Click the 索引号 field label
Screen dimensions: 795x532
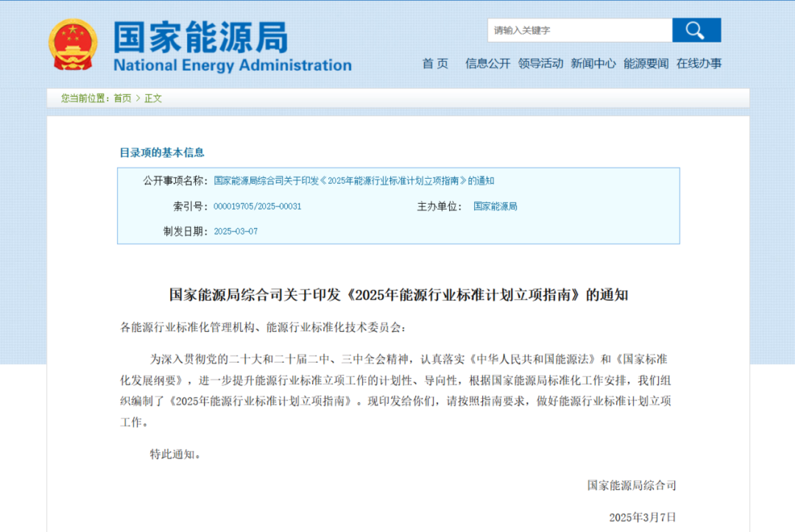click(190, 206)
